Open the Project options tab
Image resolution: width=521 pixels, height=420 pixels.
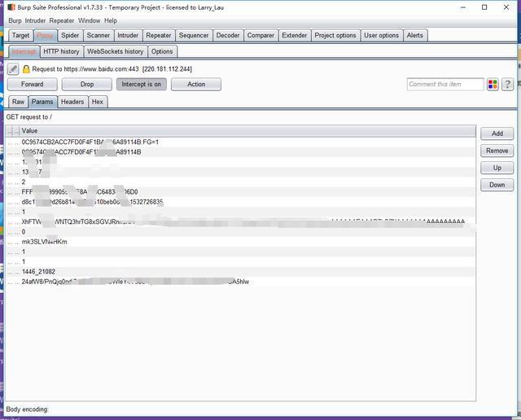[x=335, y=35]
